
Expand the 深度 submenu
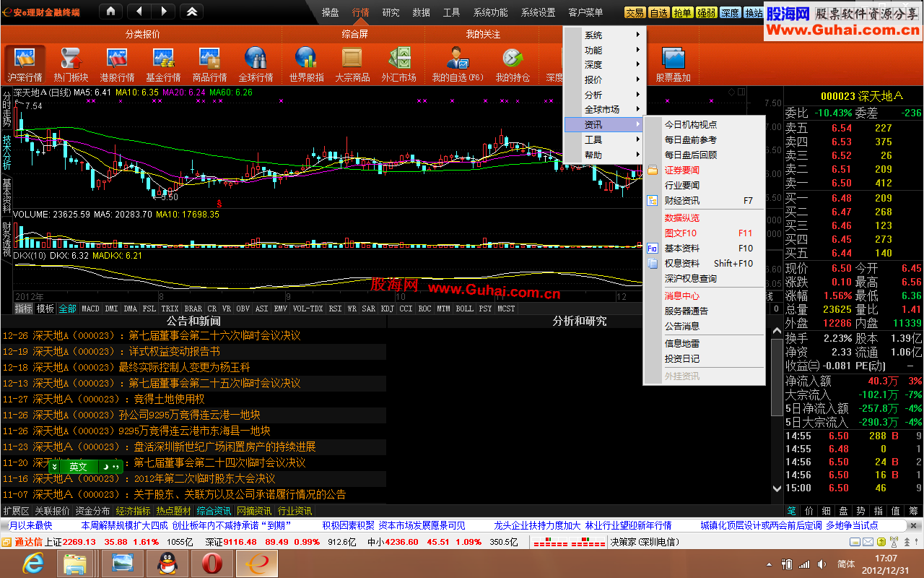[x=605, y=65]
